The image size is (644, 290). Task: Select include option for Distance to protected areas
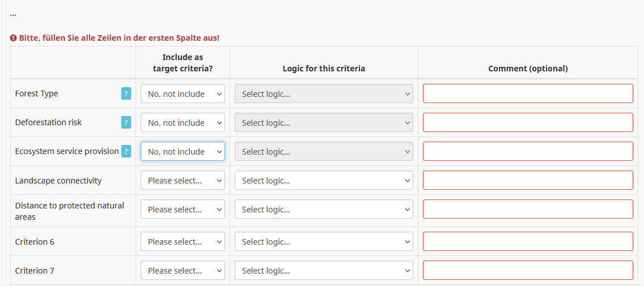(x=183, y=210)
